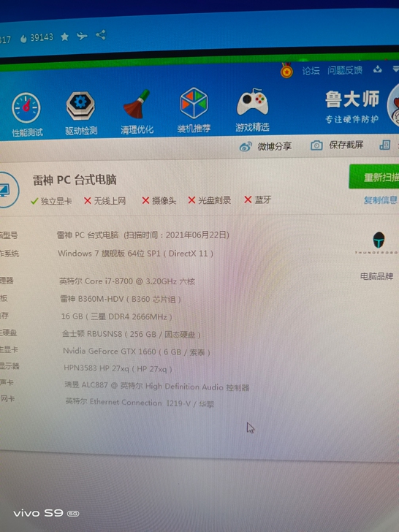Click the 电脑品牌 label
This screenshot has width=399, height=532.
pos(376,276)
